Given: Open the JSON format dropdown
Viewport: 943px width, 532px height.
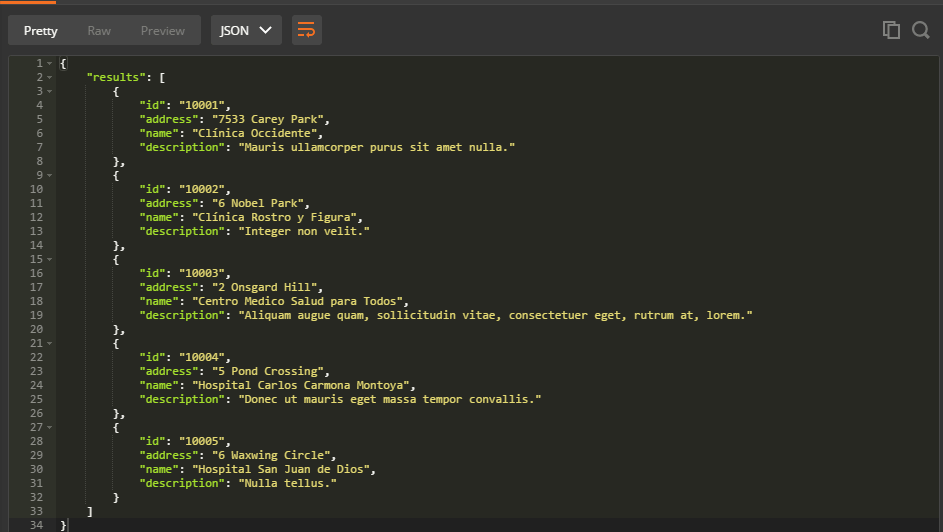Looking at the screenshot, I should click(246, 30).
